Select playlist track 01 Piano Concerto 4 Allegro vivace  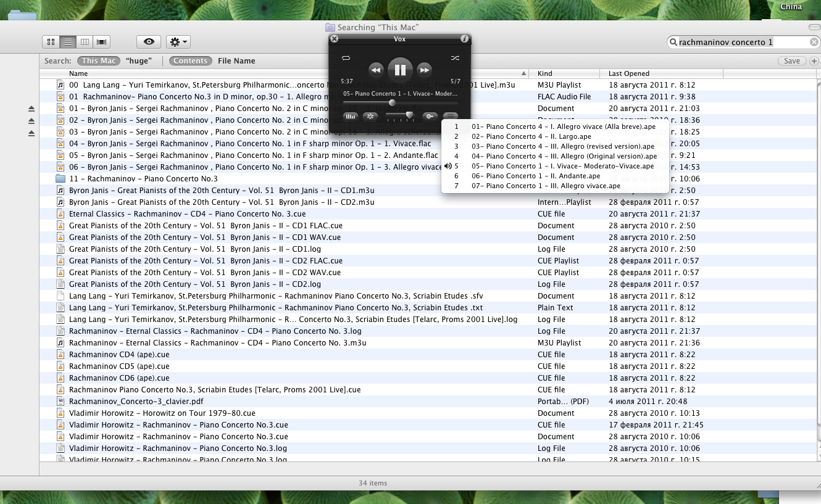click(x=555, y=126)
